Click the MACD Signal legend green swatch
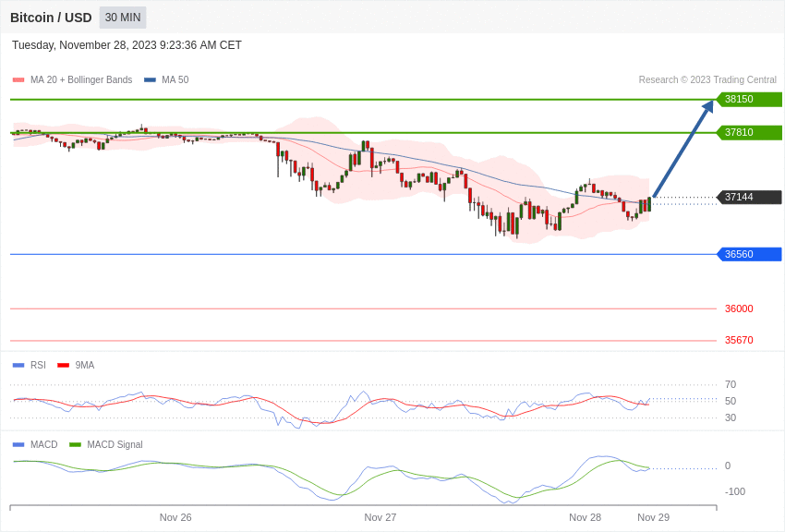The width and height of the screenshot is (785, 532). click(x=75, y=444)
